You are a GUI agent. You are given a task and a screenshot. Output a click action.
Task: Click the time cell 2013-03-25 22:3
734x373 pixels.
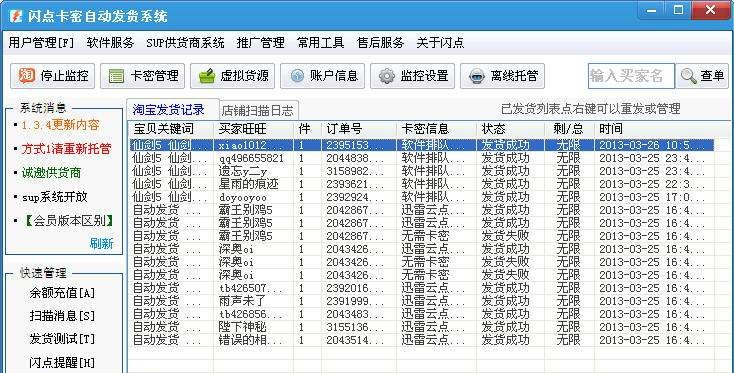pyautogui.click(x=652, y=184)
